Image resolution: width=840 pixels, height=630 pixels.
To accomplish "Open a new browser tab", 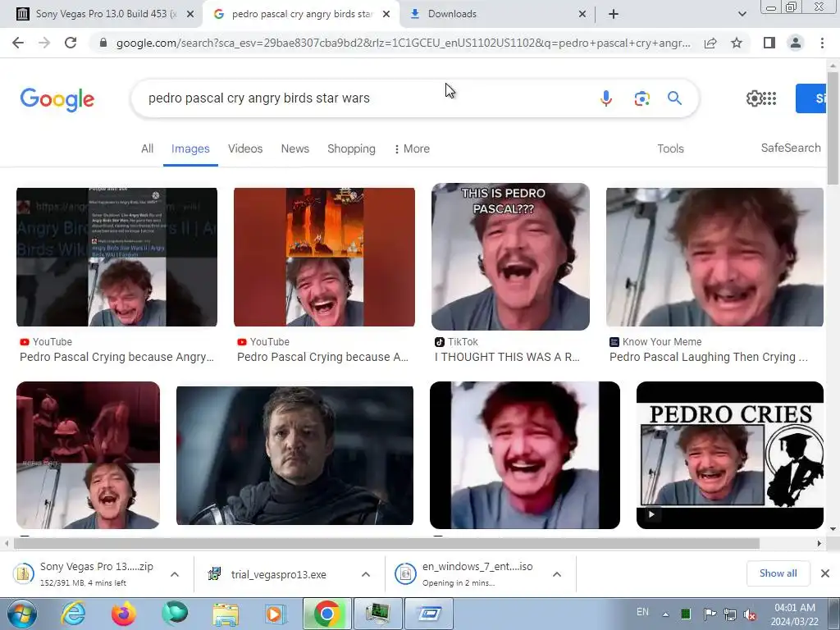I will [614, 14].
